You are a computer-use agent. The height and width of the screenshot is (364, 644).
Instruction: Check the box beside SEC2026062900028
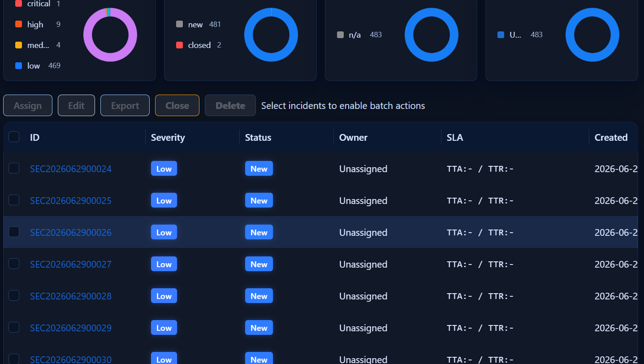click(x=14, y=295)
